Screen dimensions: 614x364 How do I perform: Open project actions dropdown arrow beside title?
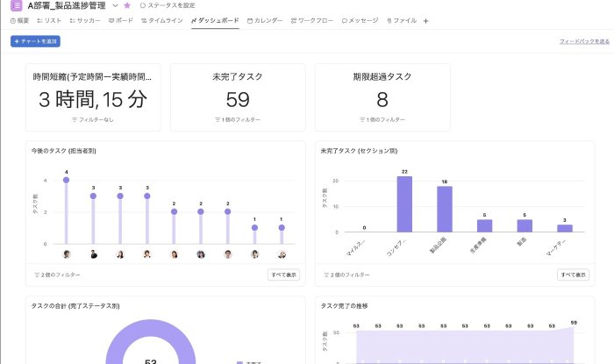pos(115,5)
